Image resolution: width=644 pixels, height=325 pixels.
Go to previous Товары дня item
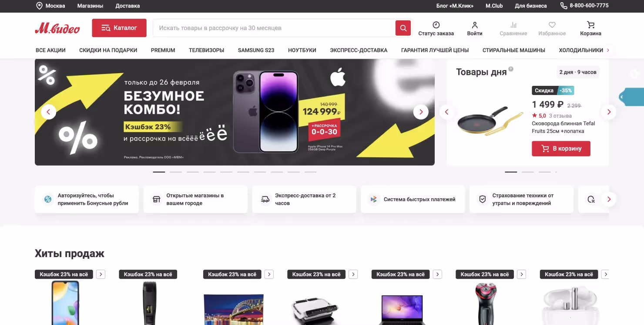pyautogui.click(x=446, y=112)
